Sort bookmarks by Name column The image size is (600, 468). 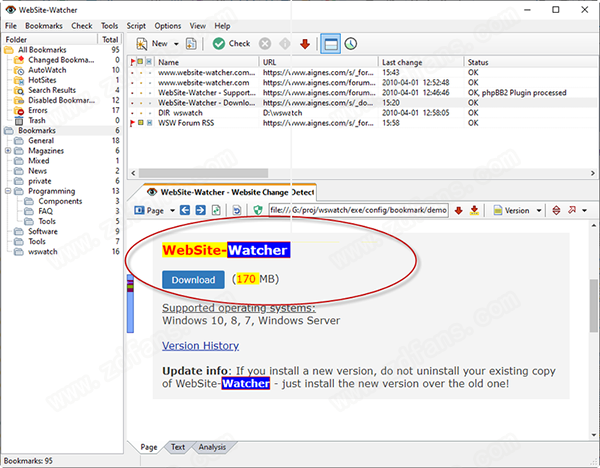[x=207, y=62]
